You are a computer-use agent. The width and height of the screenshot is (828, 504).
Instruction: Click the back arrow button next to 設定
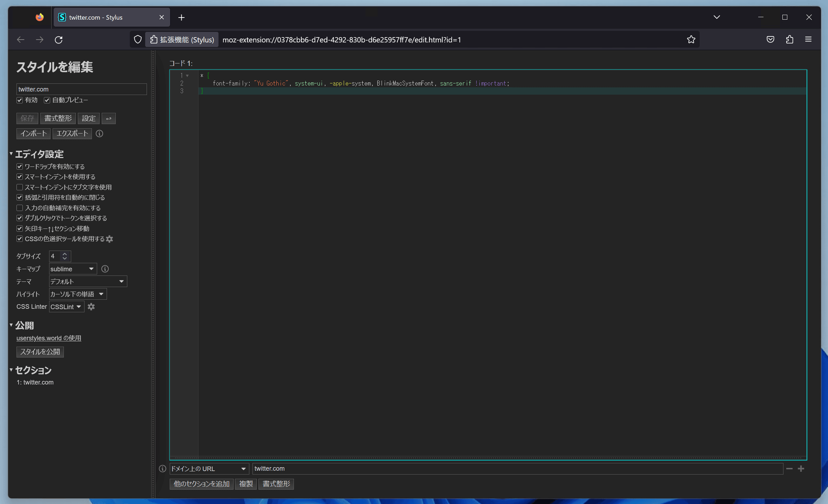pyautogui.click(x=109, y=118)
